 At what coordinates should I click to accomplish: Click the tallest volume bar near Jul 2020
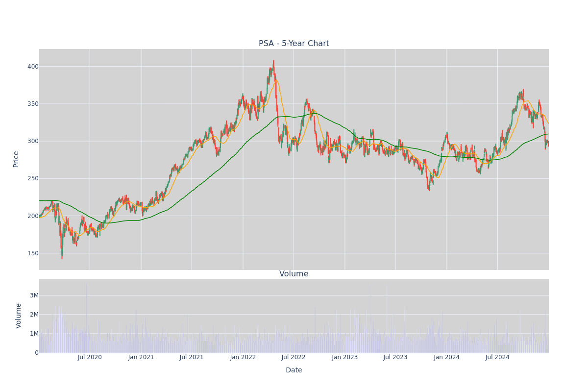pos(87,318)
